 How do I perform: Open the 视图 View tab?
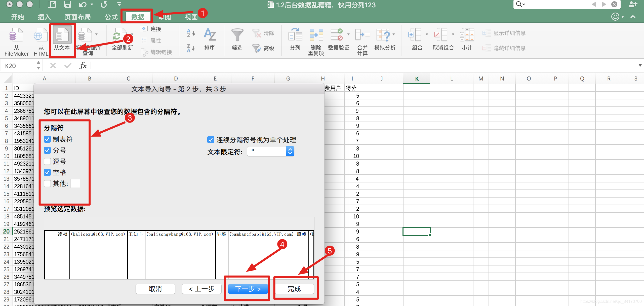tap(191, 17)
